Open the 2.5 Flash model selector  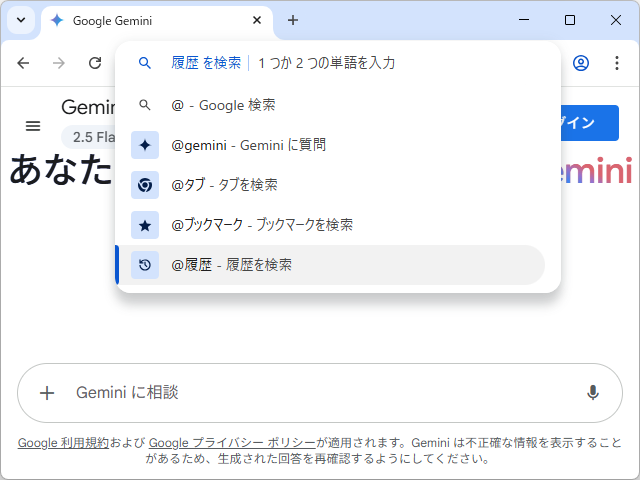[x=89, y=137]
